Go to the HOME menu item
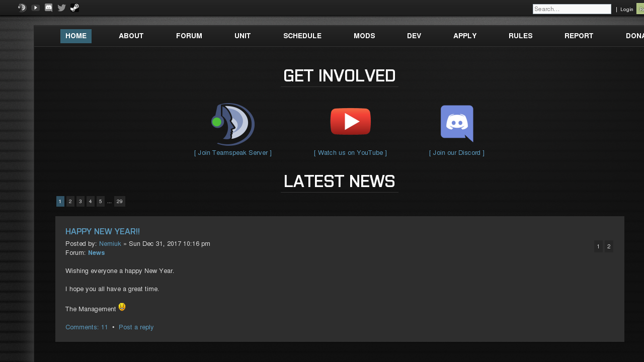The height and width of the screenshot is (362, 644). (x=76, y=36)
